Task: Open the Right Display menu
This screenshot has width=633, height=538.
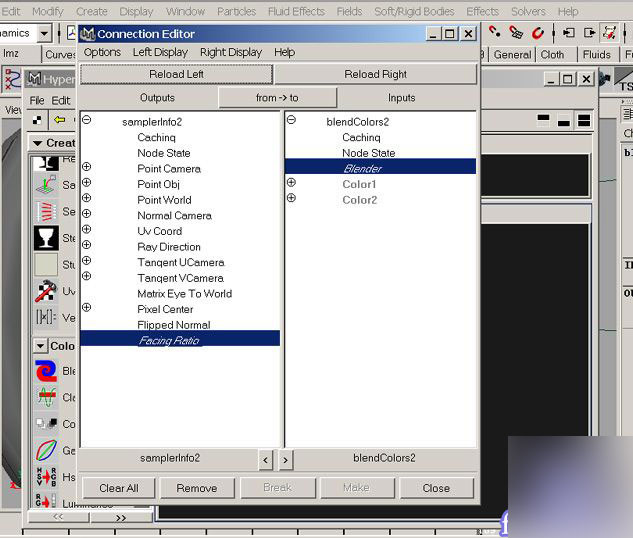Action: click(x=231, y=52)
